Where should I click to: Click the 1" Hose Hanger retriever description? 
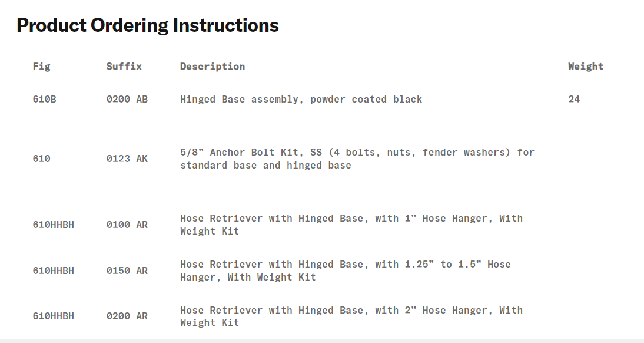click(351, 225)
